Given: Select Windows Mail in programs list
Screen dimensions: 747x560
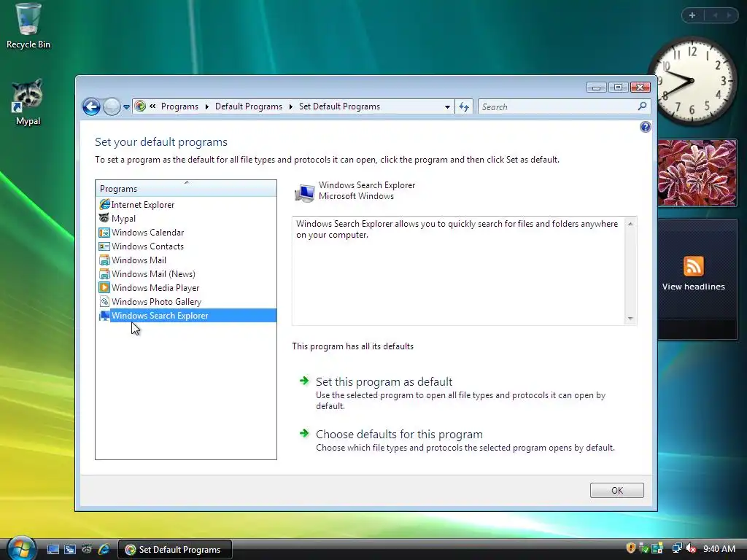Looking at the screenshot, I should coord(186,260).
